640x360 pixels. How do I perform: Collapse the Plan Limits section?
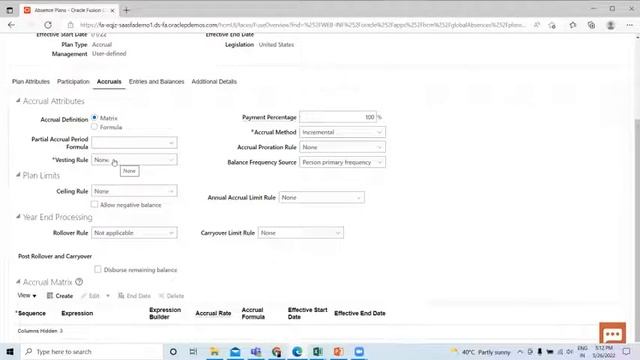tap(18, 175)
